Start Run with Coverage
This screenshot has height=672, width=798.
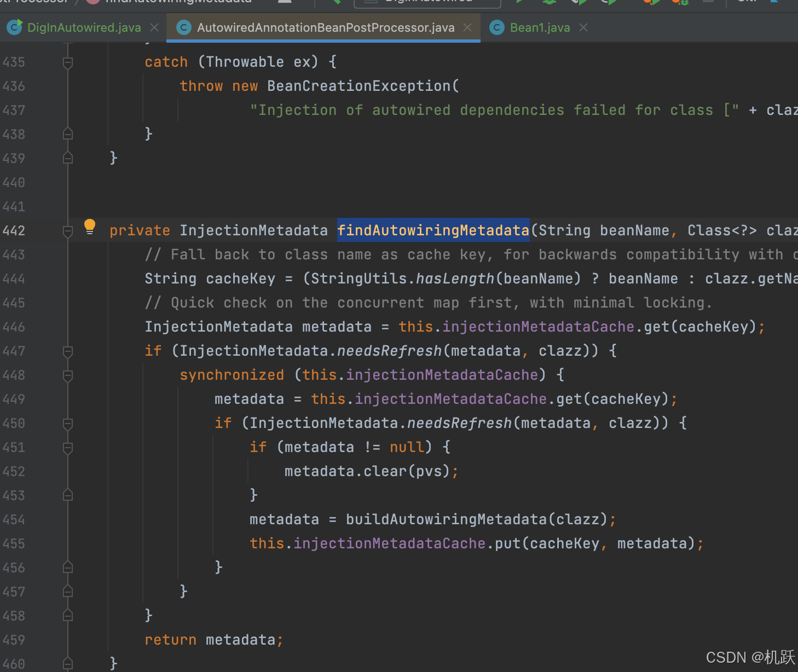point(578,2)
